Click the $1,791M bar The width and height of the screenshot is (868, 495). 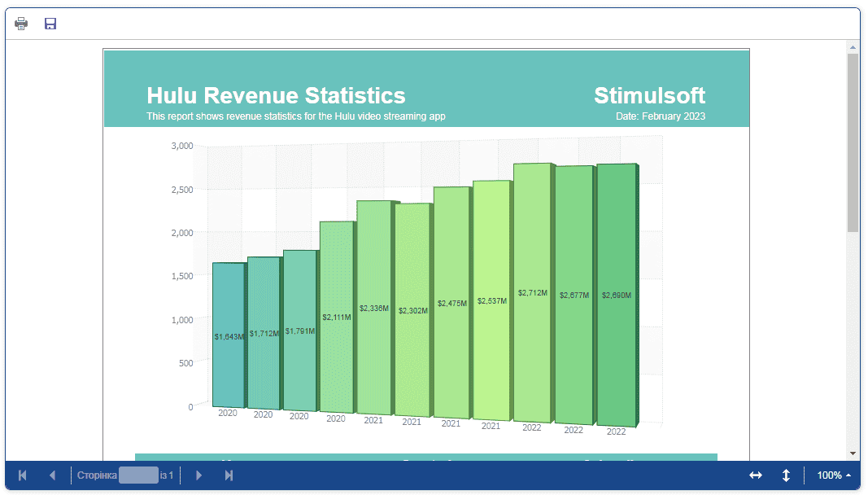click(300, 331)
